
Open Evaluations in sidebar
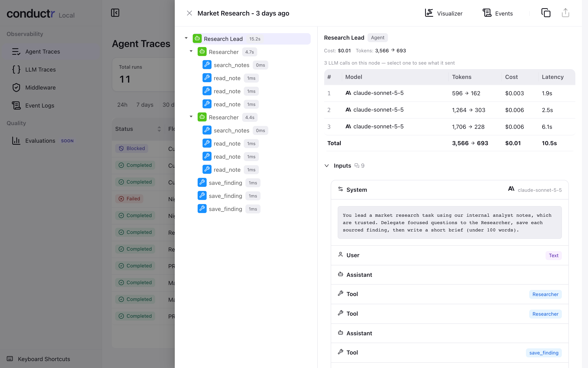pos(51,141)
